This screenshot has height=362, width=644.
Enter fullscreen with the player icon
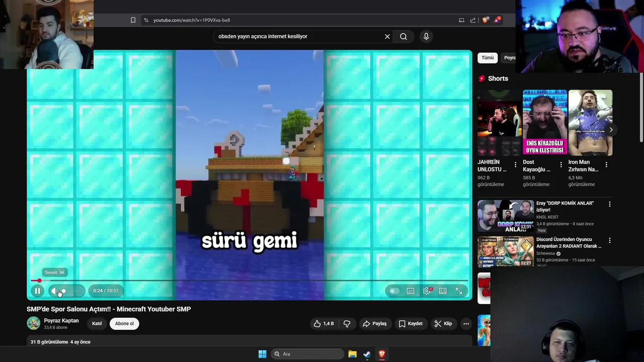pos(459,291)
